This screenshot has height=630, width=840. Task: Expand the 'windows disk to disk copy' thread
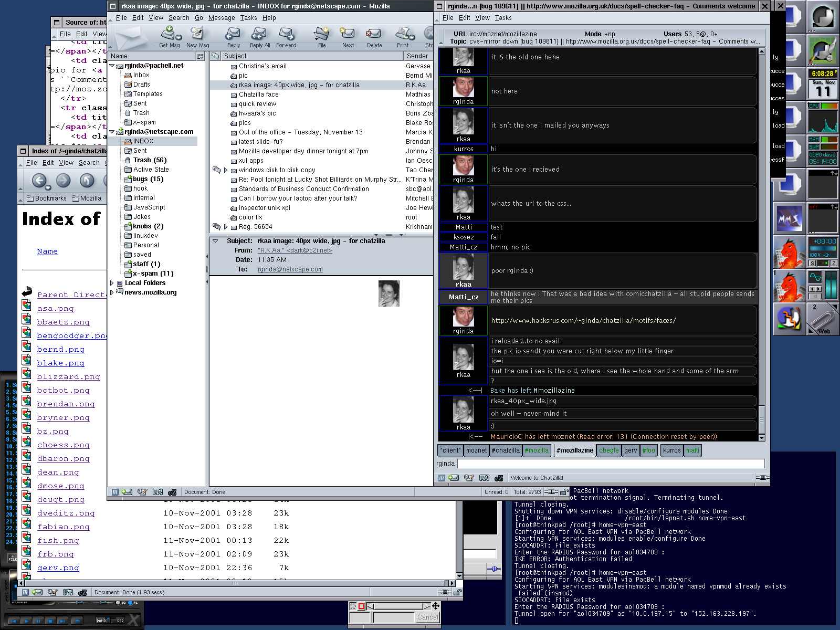(x=226, y=170)
